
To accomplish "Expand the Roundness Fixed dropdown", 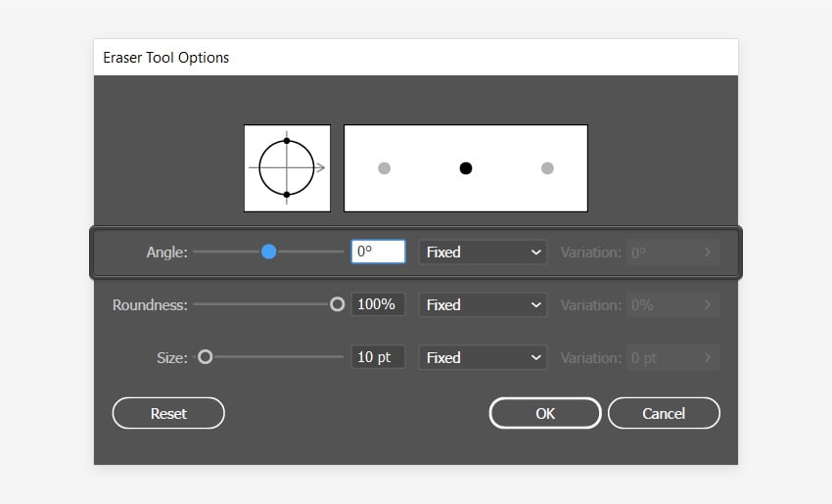I will click(483, 305).
